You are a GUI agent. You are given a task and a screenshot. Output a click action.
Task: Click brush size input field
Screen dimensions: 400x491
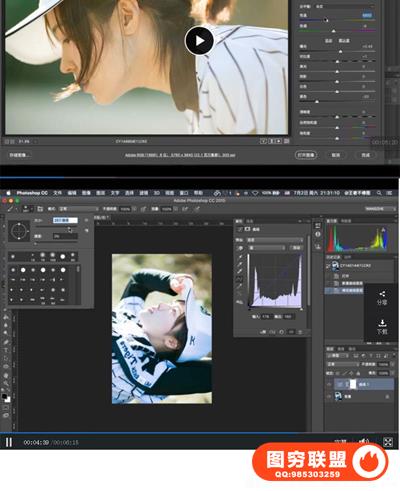(65, 220)
